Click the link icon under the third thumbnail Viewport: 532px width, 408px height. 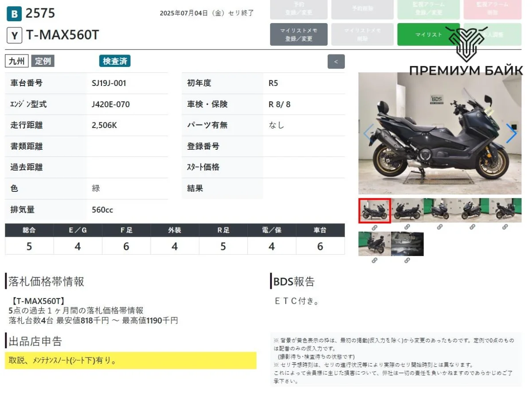click(x=440, y=227)
